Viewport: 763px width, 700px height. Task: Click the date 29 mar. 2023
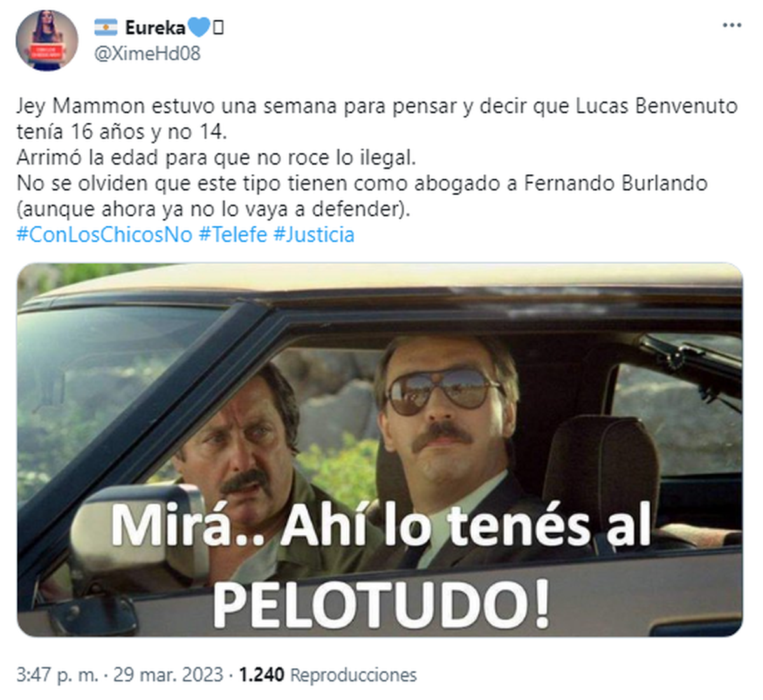[168, 675]
